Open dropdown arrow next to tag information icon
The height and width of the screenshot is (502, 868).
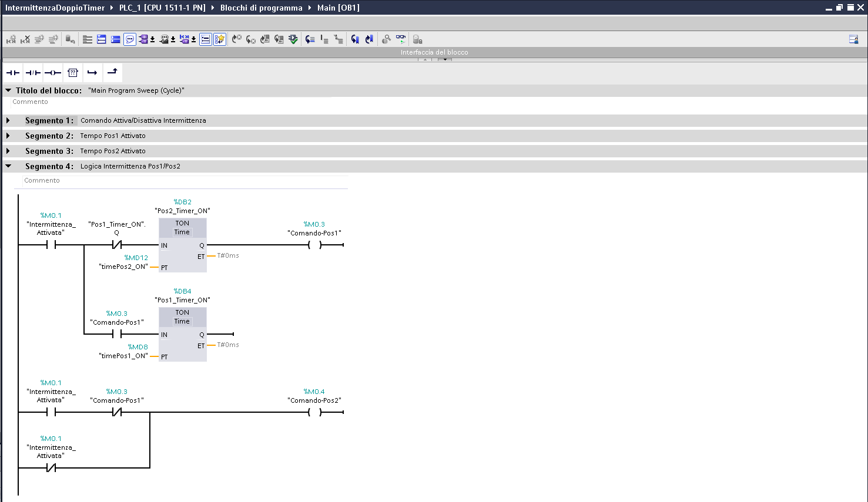point(173,40)
